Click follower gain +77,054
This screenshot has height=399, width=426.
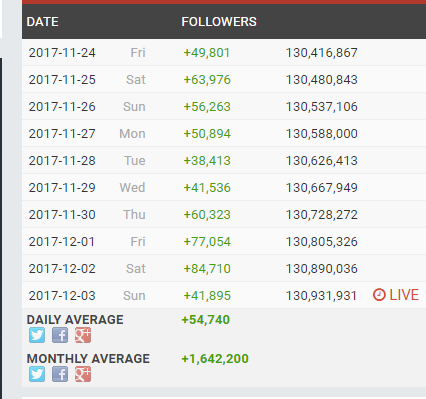click(207, 242)
